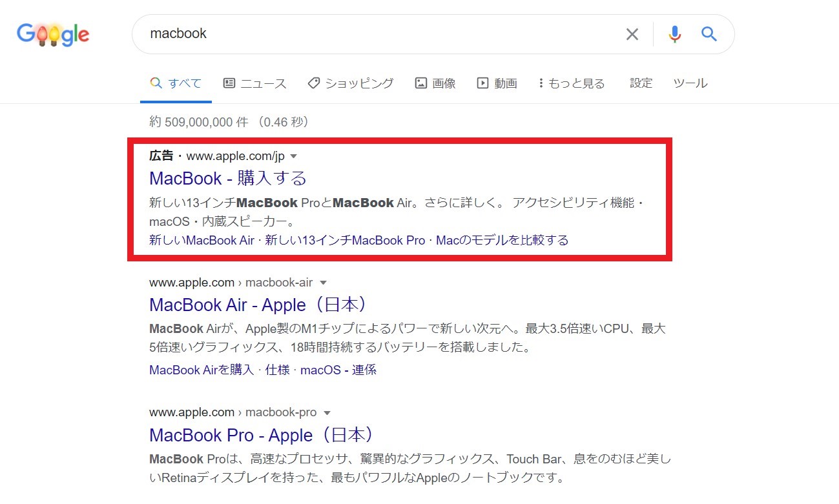Submit search with magnifier icon

[x=709, y=34]
